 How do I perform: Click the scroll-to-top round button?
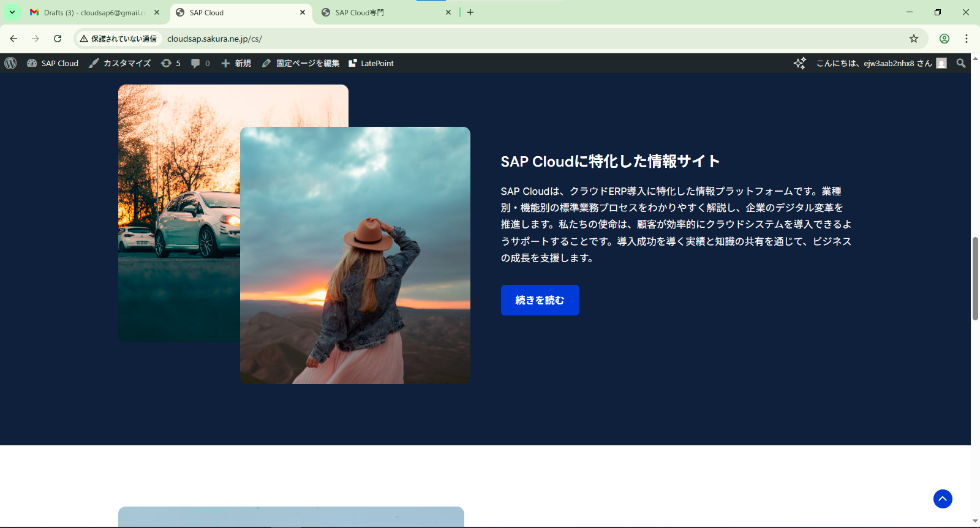coord(943,499)
